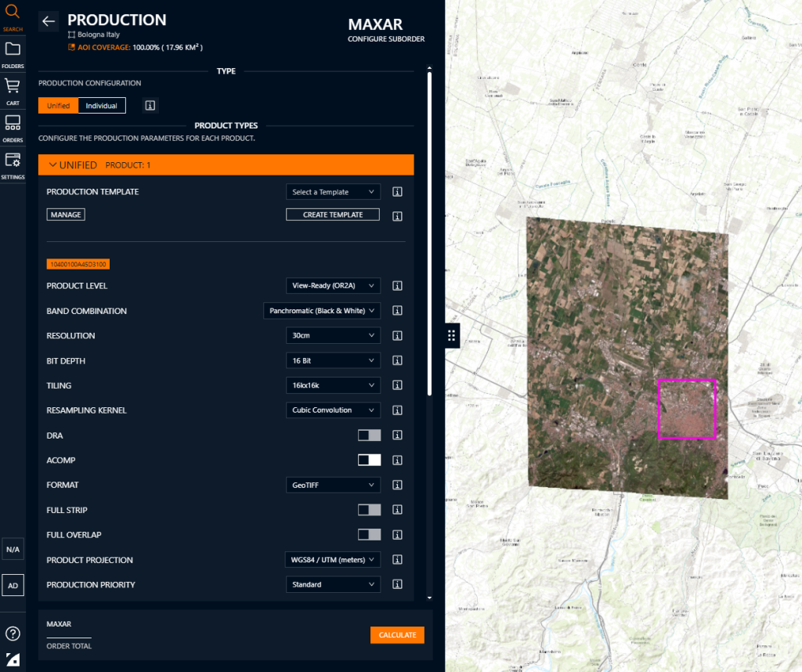The height and width of the screenshot is (672, 802).
Task: Show info for Production Priority
Action: coord(397,584)
